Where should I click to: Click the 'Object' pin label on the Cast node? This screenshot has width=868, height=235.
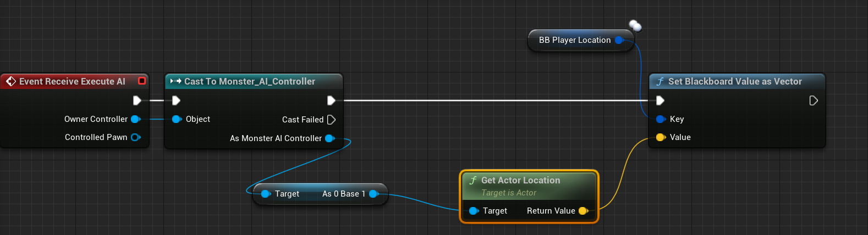tap(198, 119)
